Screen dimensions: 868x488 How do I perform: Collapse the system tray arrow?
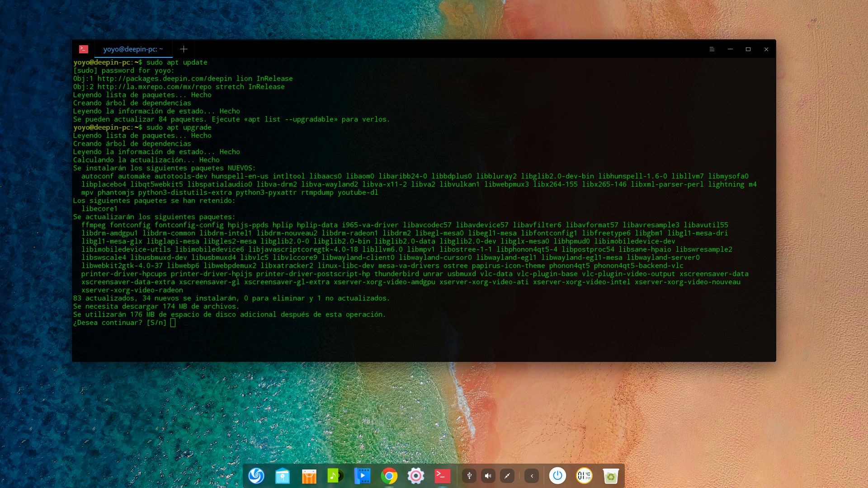pos(532,476)
